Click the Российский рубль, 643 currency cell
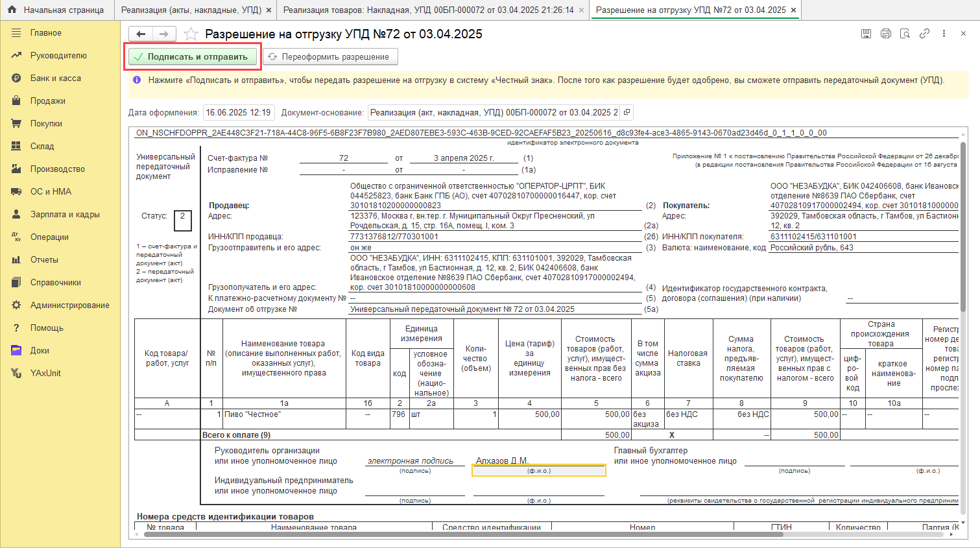The image size is (980, 548). (863, 248)
